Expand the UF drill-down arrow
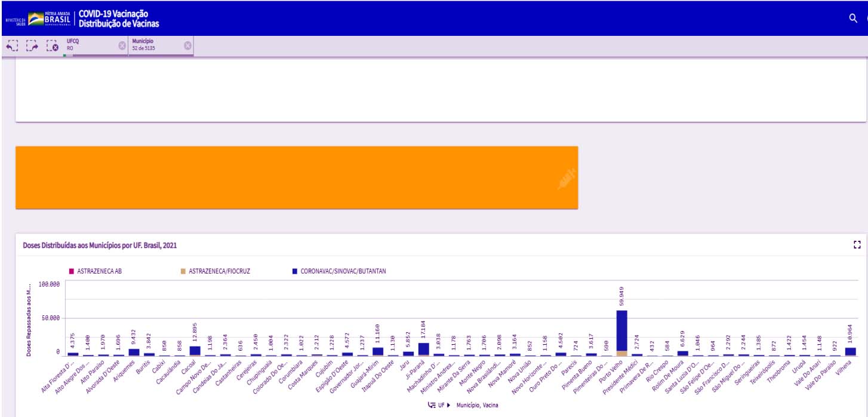Viewport: 868px width, 417px height. pyautogui.click(x=448, y=405)
